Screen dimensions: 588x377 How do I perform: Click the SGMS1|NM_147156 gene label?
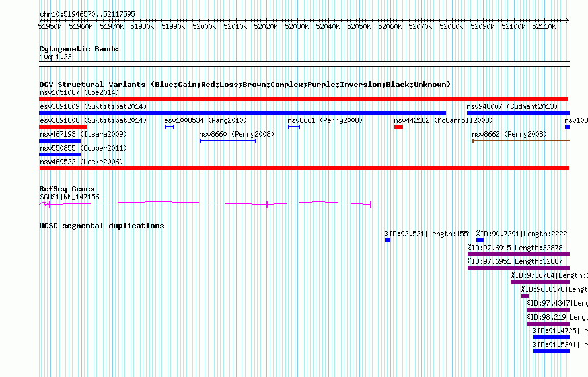[x=69, y=197]
